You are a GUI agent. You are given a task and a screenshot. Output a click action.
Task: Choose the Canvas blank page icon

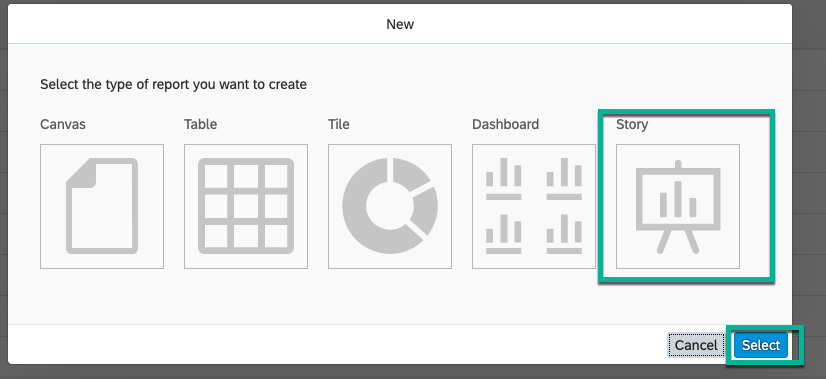coord(102,206)
